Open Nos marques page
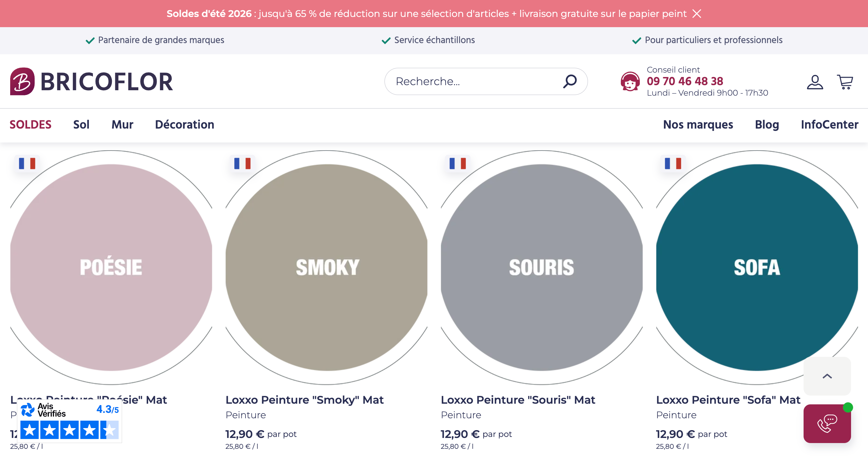The height and width of the screenshot is (460, 868). pyautogui.click(x=698, y=124)
